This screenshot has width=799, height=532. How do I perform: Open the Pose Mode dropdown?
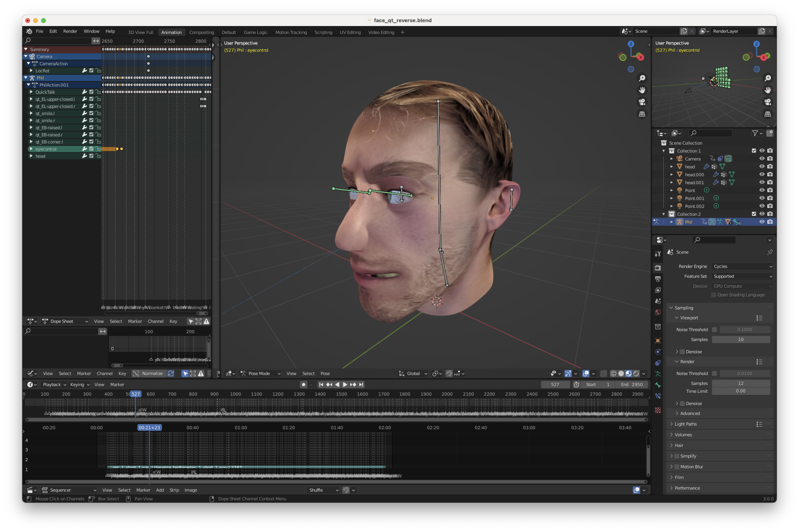[261, 374]
